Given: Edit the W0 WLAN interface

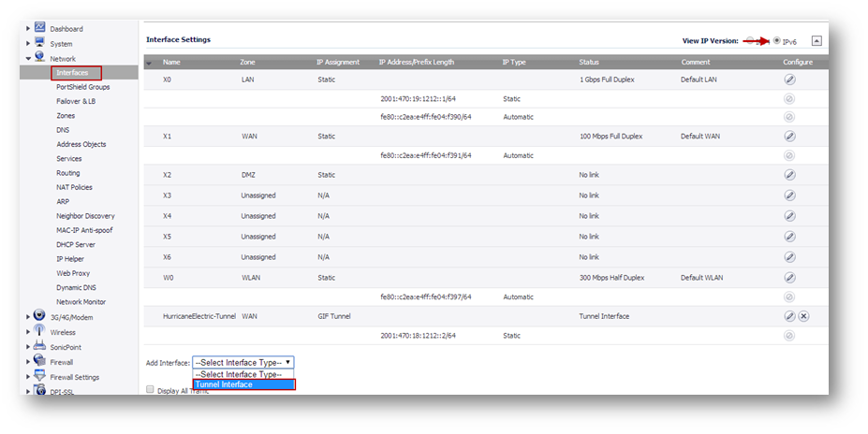Looking at the screenshot, I should (788, 278).
